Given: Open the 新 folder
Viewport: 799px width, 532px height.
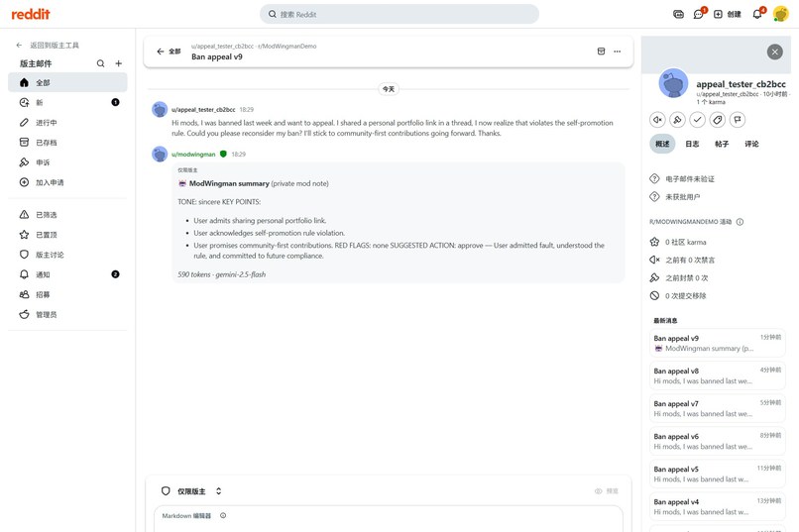Looking at the screenshot, I should (67, 102).
